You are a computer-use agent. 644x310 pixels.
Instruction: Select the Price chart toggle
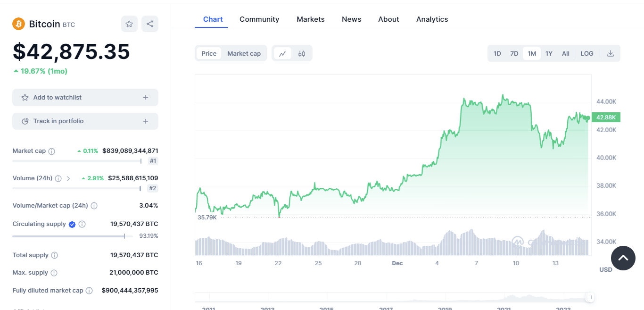click(209, 53)
